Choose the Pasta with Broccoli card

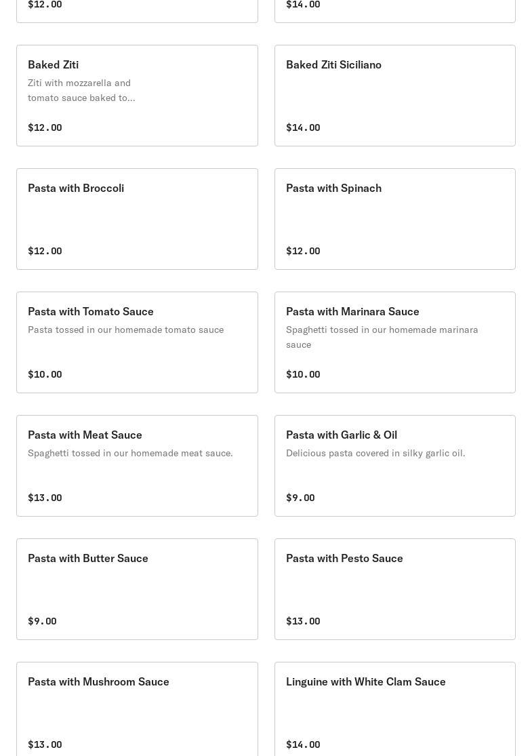(137, 219)
